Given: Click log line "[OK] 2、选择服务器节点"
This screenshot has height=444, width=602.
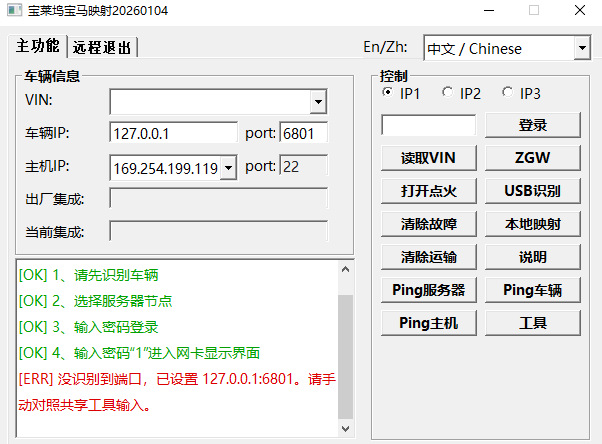Looking at the screenshot, I should pos(96,301).
